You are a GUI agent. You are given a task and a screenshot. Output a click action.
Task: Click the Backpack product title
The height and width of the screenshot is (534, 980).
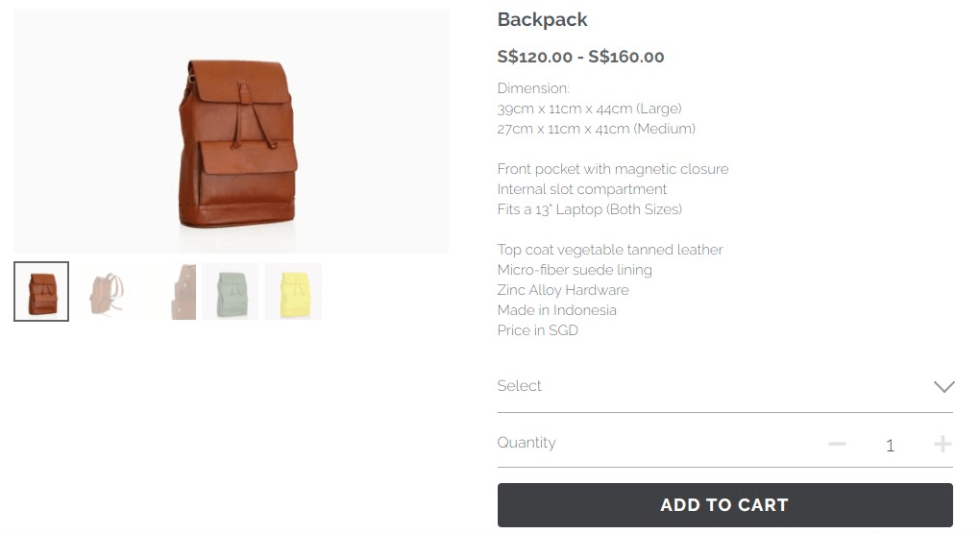point(542,20)
